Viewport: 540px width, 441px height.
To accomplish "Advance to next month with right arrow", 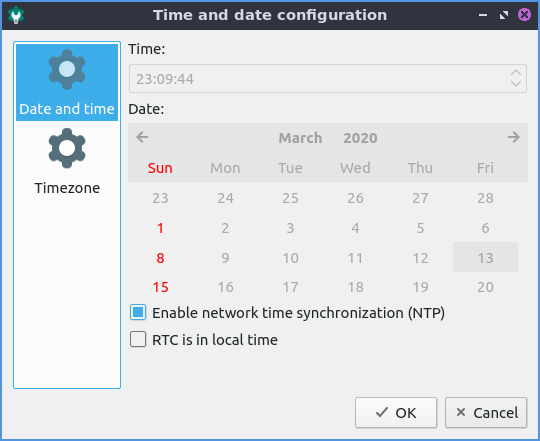I will click(x=513, y=137).
